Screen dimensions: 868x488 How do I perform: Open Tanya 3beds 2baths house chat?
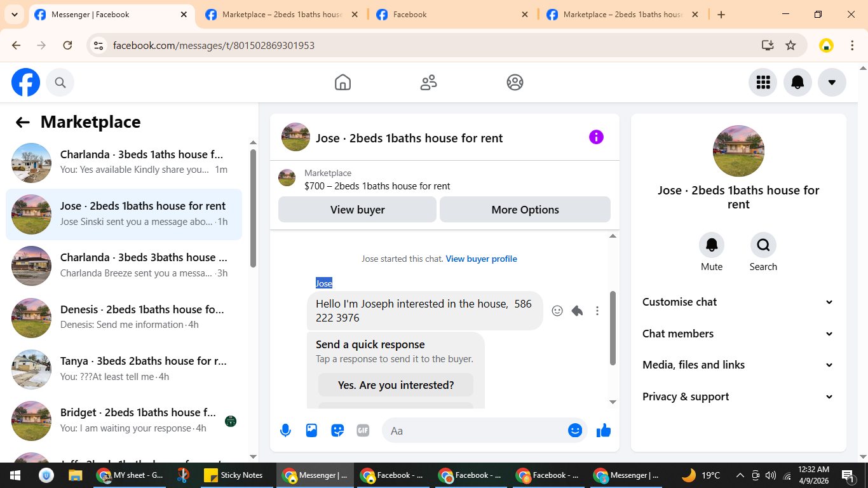(x=124, y=369)
